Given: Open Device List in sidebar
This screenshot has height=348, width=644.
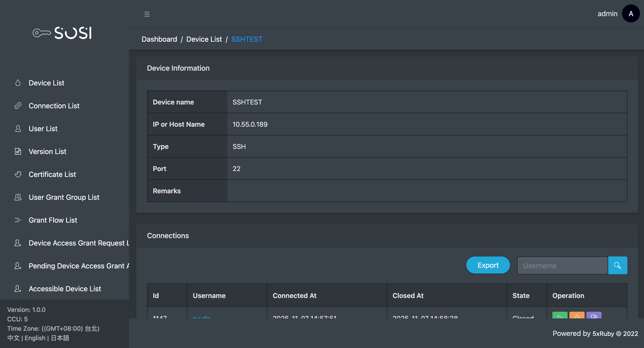Looking at the screenshot, I should pos(46,83).
